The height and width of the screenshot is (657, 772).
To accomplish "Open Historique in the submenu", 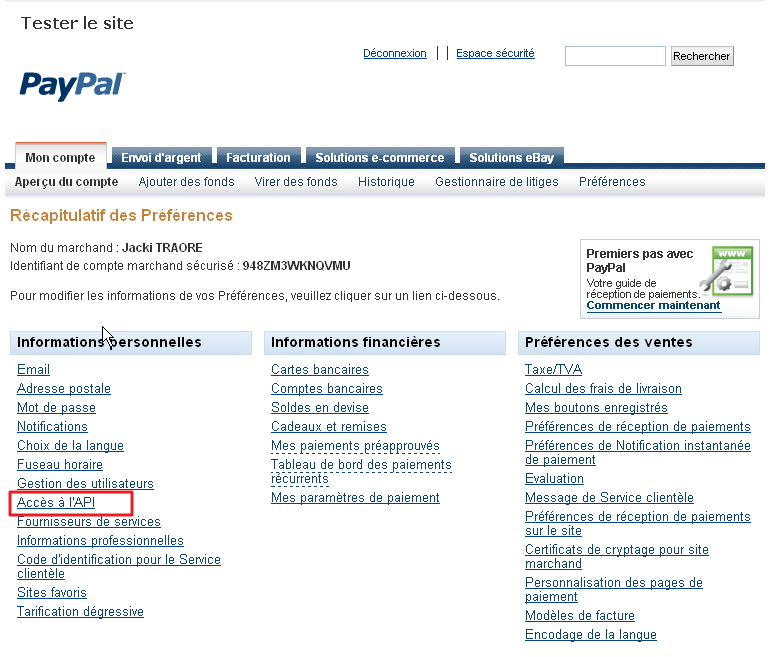I will (386, 182).
